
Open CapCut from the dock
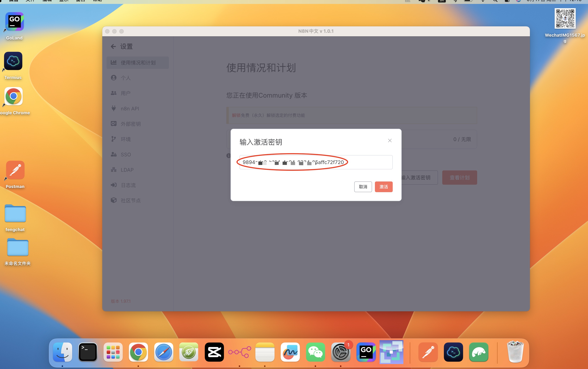pos(214,352)
